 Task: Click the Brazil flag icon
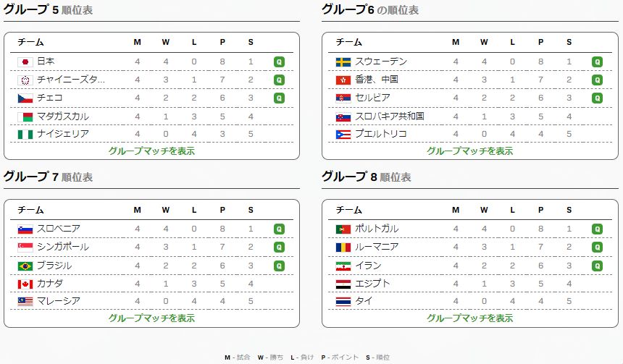click(25, 265)
